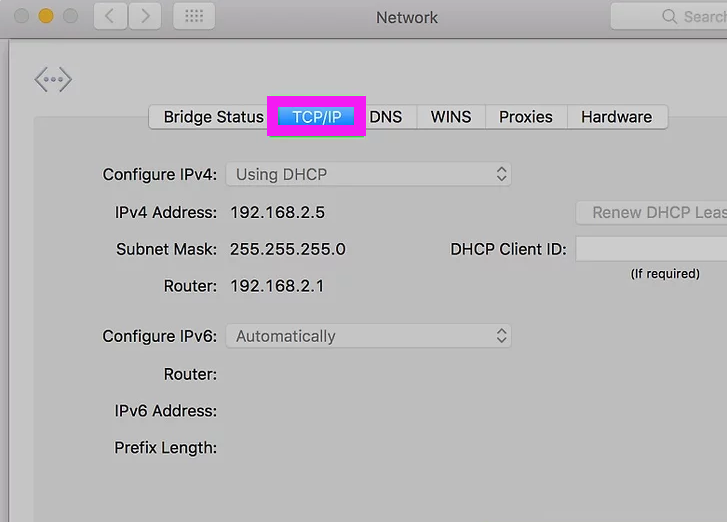Switch to the Hardware tab
The image size is (727, 522).
tap(617, 117)
